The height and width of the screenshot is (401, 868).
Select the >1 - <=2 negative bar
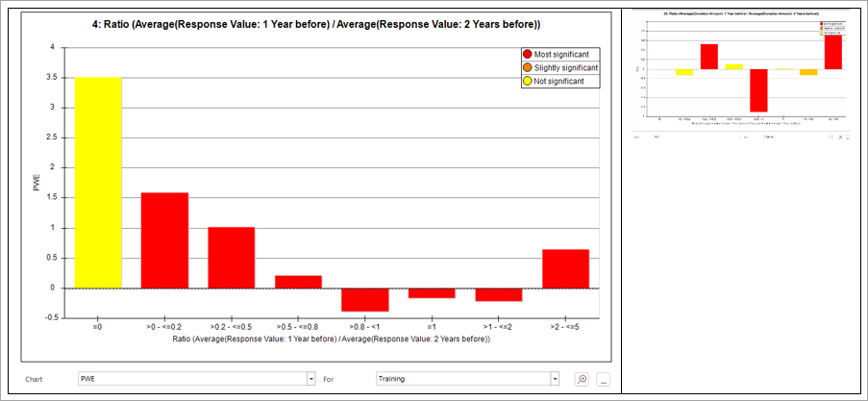(499, 294)
